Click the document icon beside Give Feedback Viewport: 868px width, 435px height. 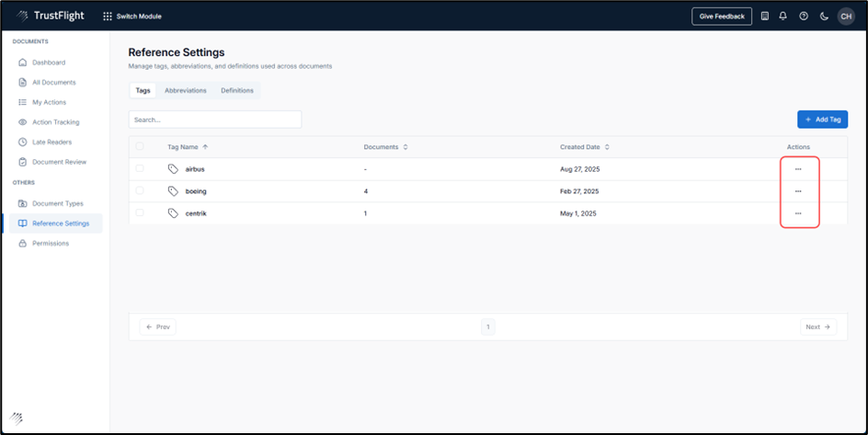pos(765,17)
